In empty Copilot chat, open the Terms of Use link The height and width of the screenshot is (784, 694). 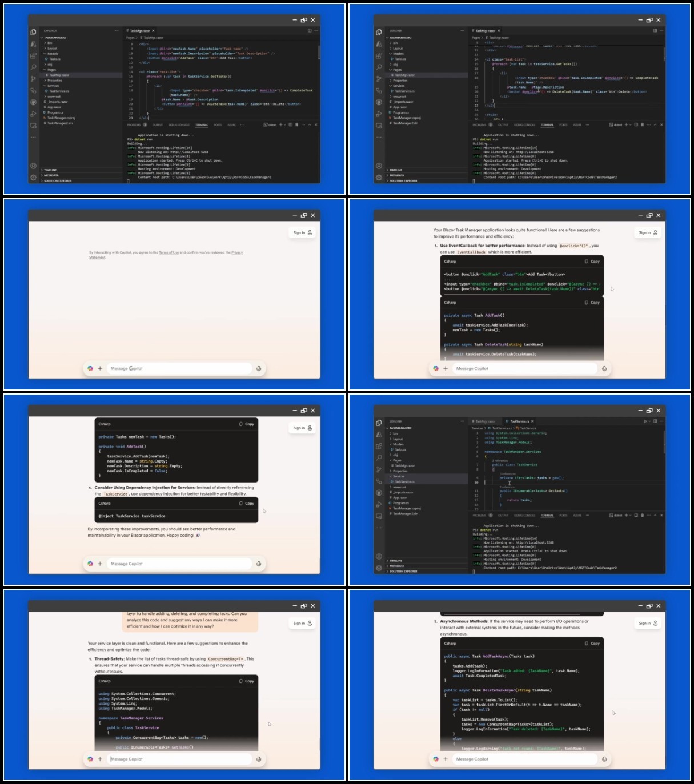click(169, 252)
